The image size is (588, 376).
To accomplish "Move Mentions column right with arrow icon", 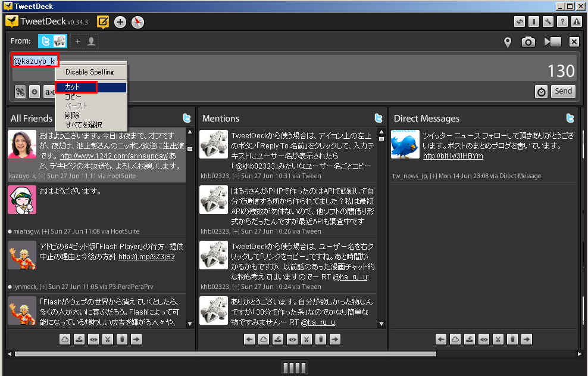I will coord(335,340).
